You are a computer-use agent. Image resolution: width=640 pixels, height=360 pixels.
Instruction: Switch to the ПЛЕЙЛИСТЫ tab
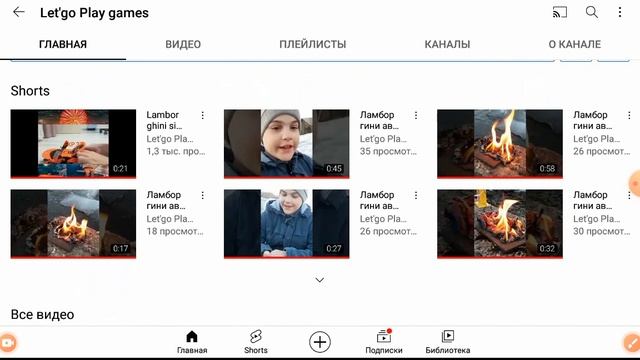coord(313,44)
